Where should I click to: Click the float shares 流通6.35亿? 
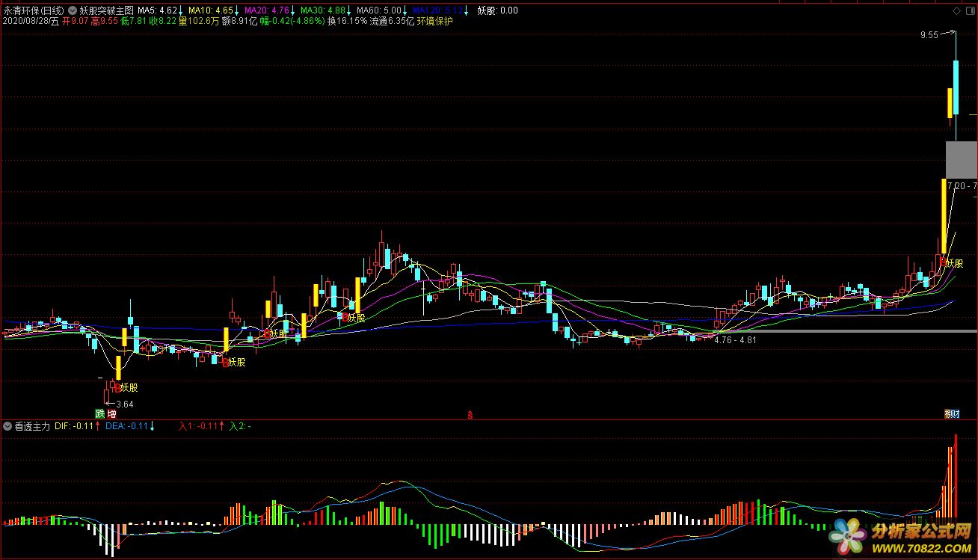392,21
